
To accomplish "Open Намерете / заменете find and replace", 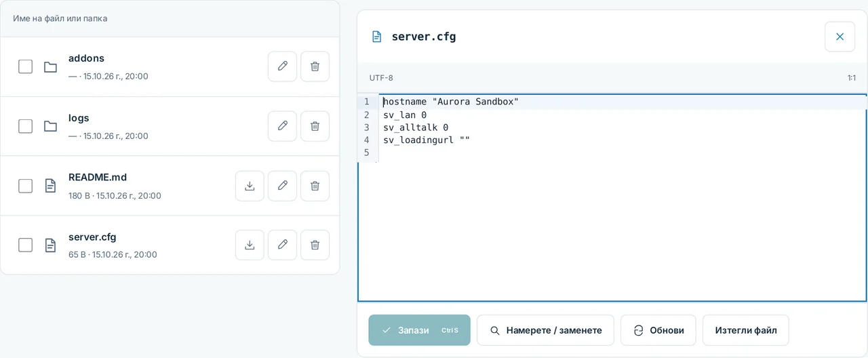I will (545, 330).
